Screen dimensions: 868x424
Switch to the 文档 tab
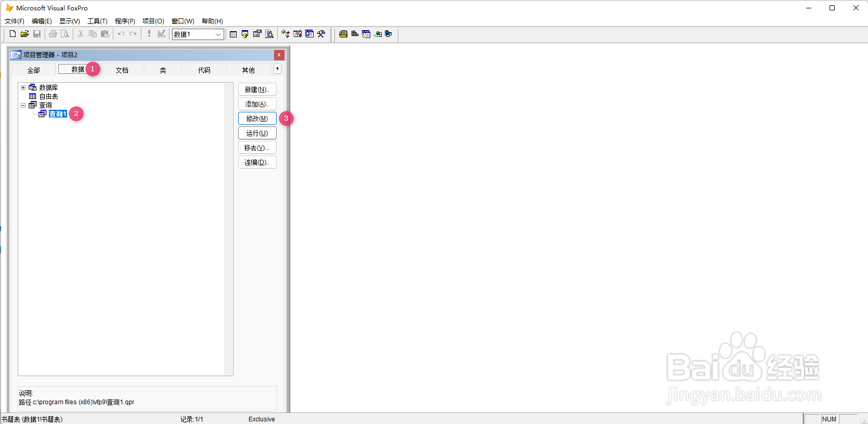(x=122, y=70)
